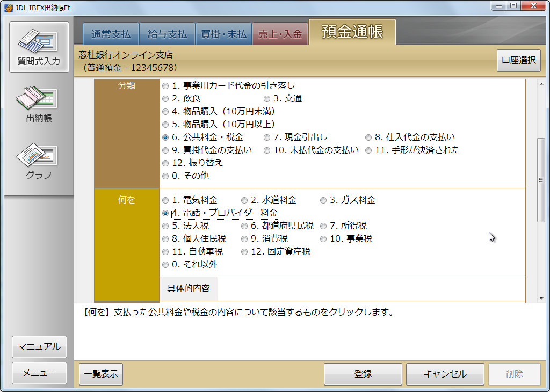The height and width of the screenshot is (392, 550).
Task: Choose 4. 電話・プロバイダー料金 option
Action: coord(165,213)
